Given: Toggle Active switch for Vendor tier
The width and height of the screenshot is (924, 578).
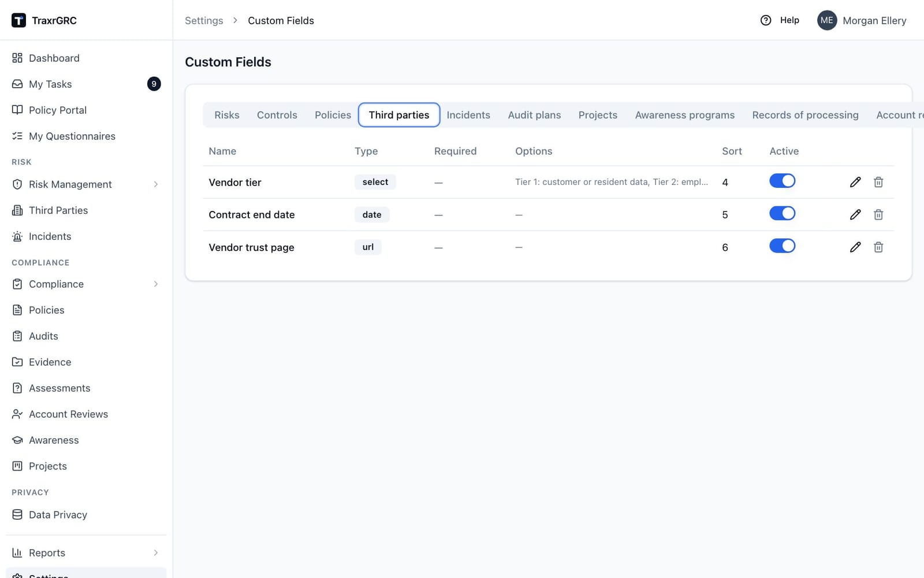Looking at the screenshot, I should pos(783,181).
